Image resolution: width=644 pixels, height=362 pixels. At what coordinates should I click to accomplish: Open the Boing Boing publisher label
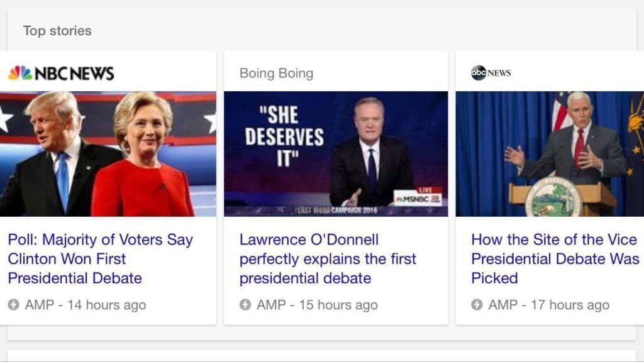pyautogui.click(x=276, y=74)
